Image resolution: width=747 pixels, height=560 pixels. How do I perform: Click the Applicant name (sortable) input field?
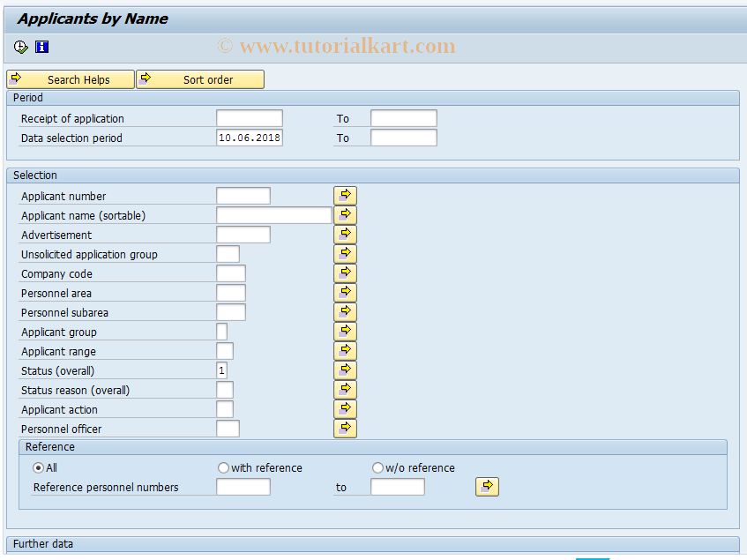pyautogui.click(x=274, y=215)
